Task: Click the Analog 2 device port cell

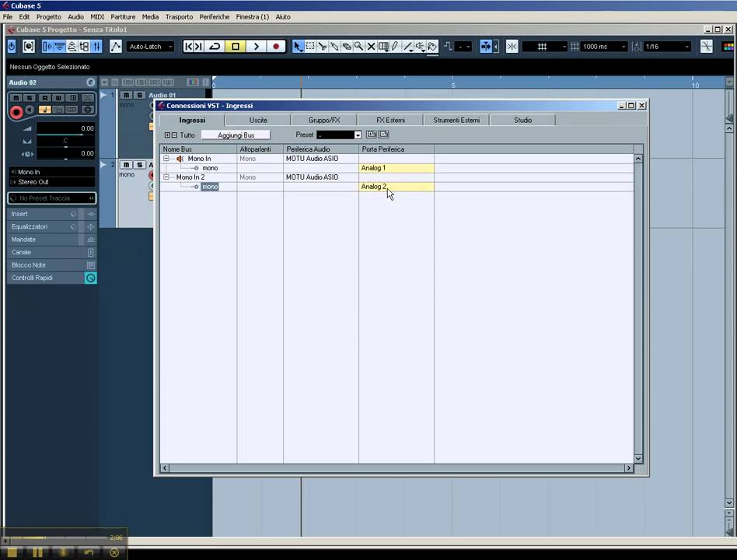Action: 396,187
